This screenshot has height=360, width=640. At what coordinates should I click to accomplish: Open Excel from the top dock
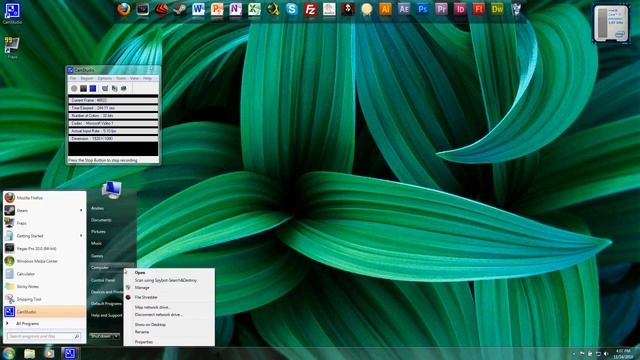(x=254, y=9)
